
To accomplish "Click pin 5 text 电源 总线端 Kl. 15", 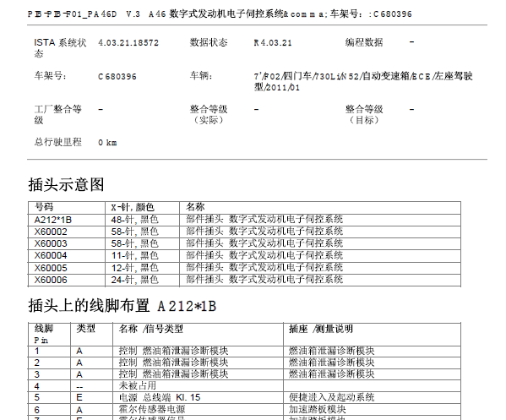I will pyautogui.click(x=160, y=397).
